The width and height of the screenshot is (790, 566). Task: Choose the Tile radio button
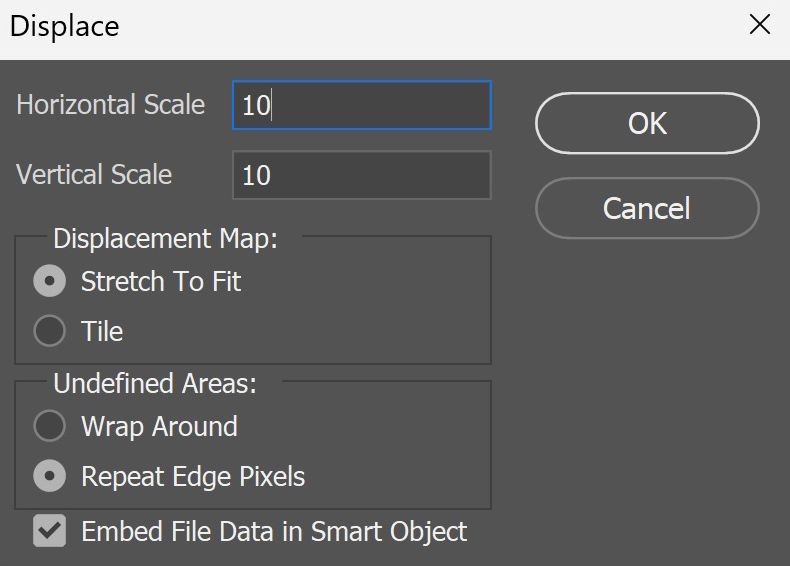[49, 331]
